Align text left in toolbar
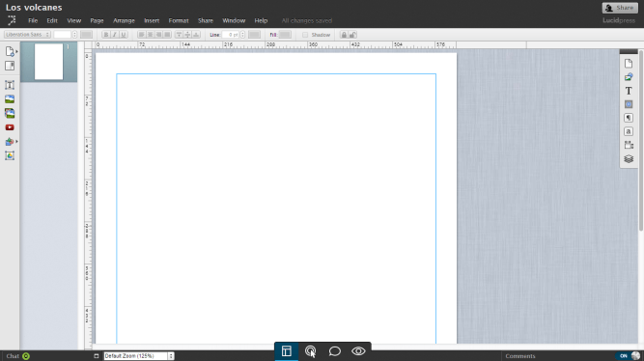The height and width of the screenshot is (361, 644). (x=141, y=35)
